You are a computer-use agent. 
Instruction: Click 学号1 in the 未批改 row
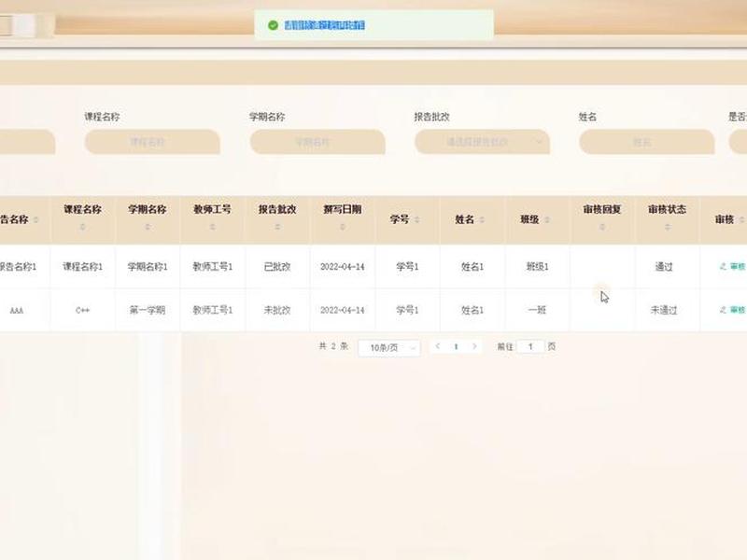(x=407, y=310)
